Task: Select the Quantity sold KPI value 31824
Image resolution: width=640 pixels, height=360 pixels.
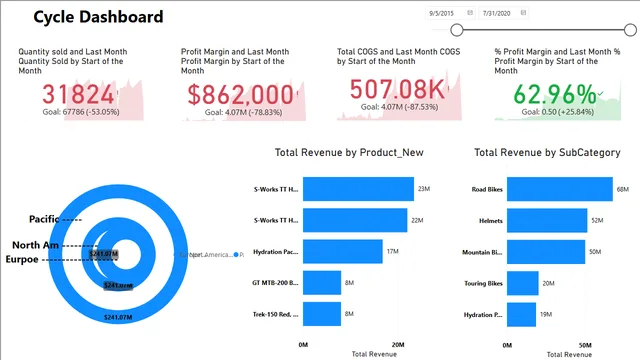Action: pos(78,95)
